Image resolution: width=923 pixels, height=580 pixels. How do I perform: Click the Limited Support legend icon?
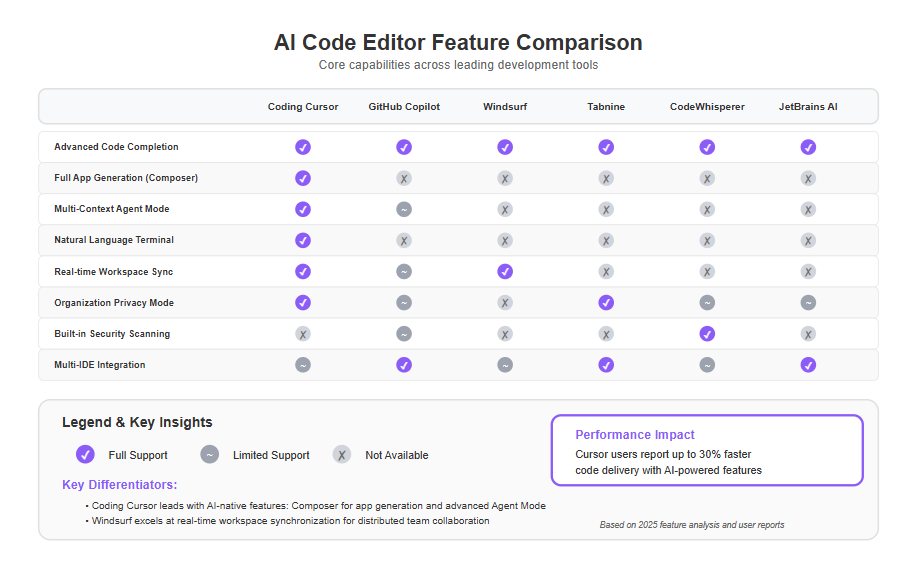point(210,455)
